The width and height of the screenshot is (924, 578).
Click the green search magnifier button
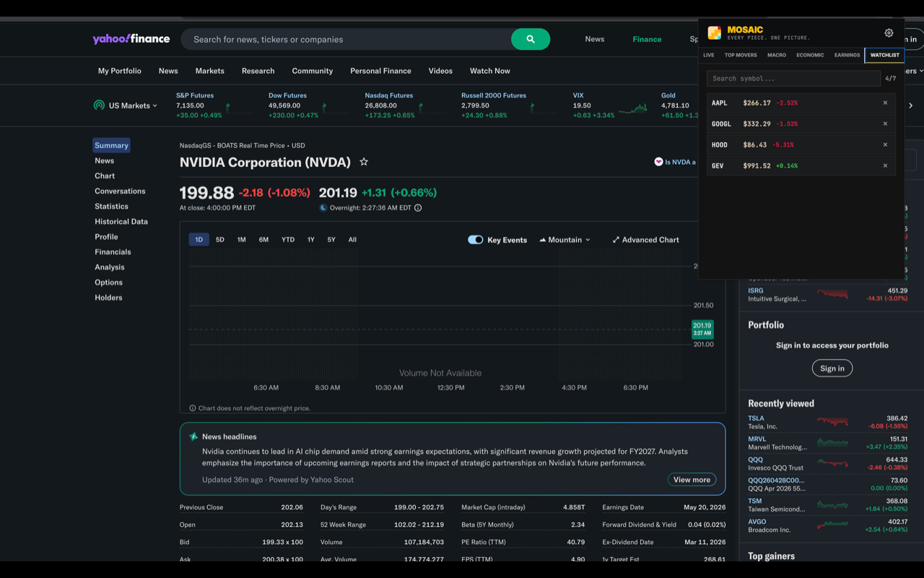click(x=531, y=39)
